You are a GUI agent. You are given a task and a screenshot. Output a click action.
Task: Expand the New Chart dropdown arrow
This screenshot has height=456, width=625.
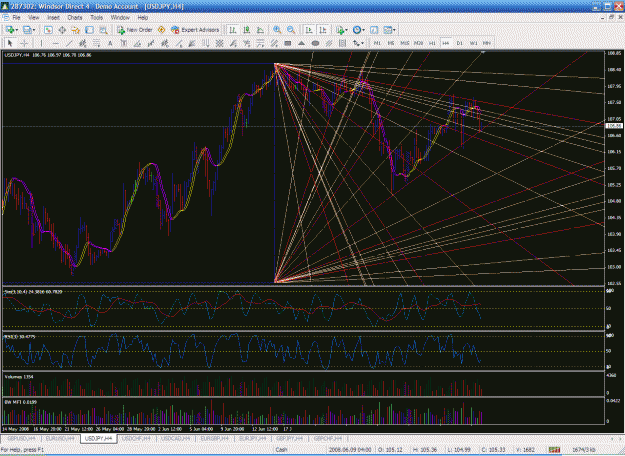click(17, 30)
